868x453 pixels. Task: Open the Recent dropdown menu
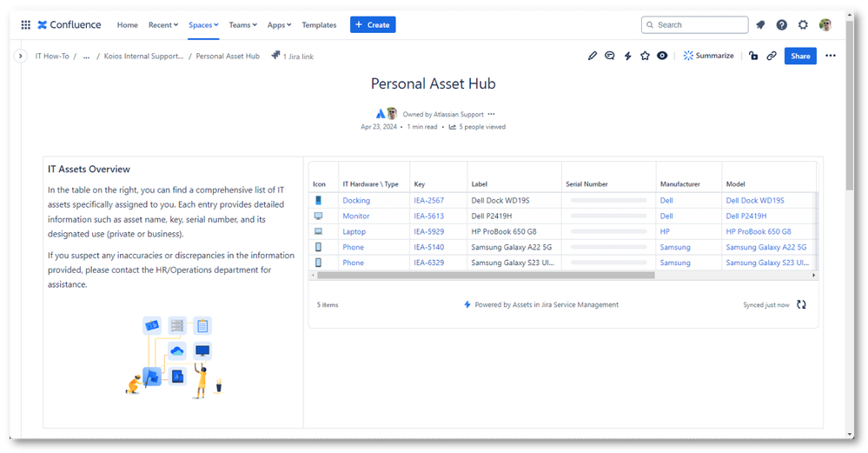[163, 25]
